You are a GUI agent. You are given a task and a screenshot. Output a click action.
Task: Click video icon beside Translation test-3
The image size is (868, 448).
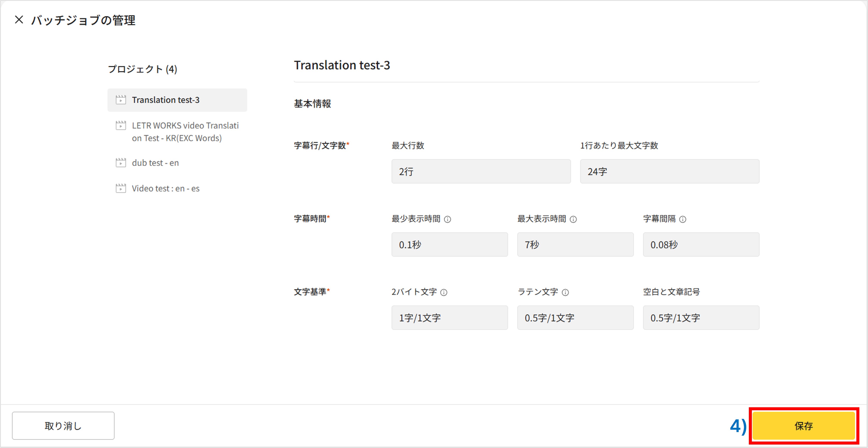point(121,100)
